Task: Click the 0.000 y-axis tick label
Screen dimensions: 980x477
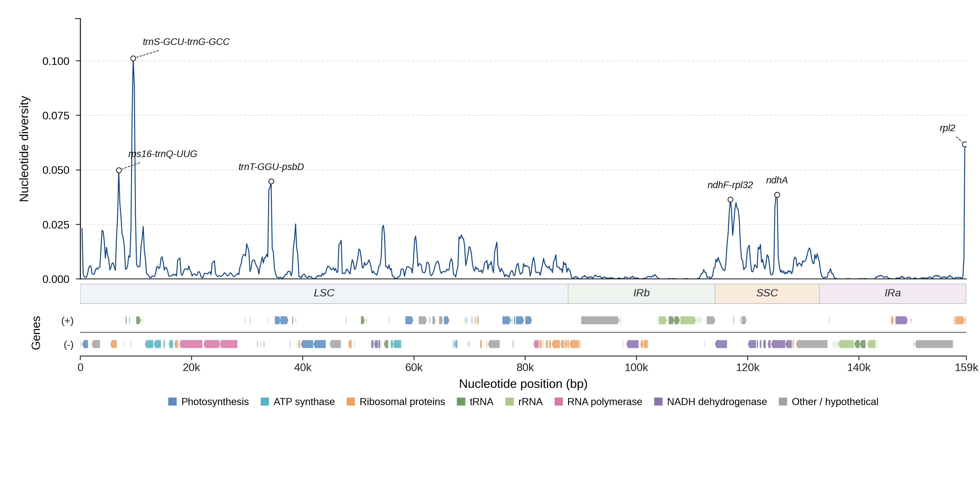Action: [x=56, y=279]
